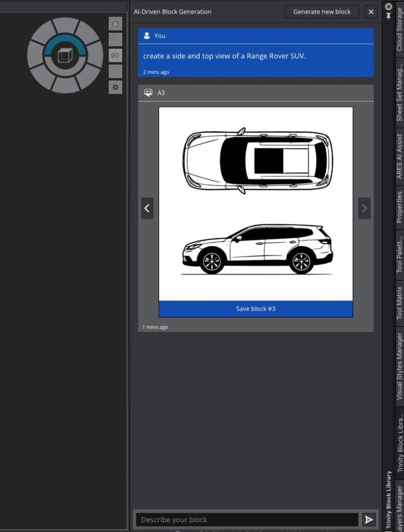Viewport: 404px width, 532px height.
Task: Click the '1 mins ago' timestamp
Action: pos(155,327)
